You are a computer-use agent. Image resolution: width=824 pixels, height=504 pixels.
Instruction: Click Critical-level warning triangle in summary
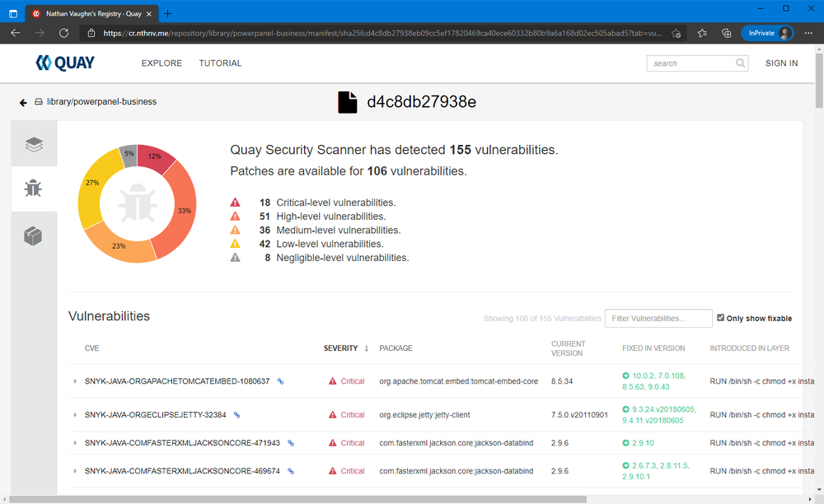click(x=235, y=203)
